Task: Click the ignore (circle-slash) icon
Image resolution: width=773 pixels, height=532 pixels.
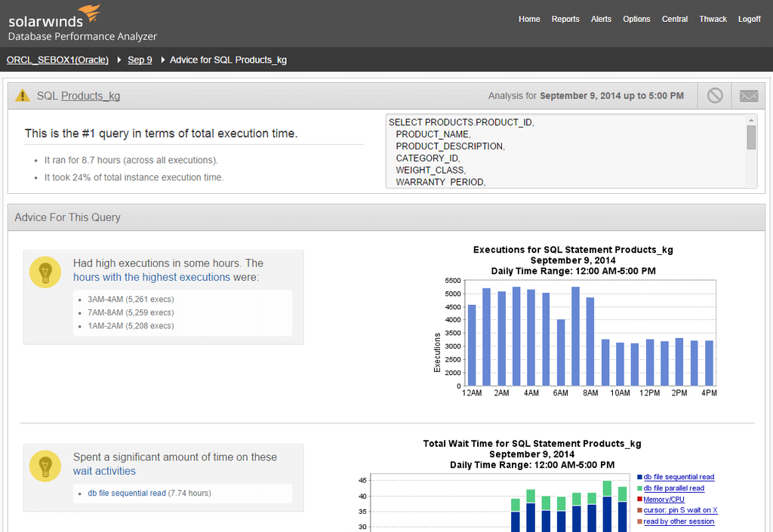Action: click(715, 96)
